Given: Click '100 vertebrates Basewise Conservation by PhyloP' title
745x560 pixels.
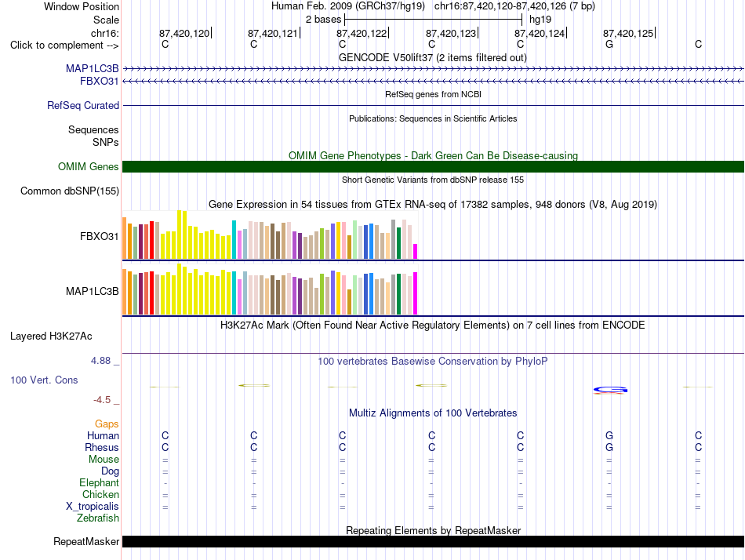Looking at the screenshot, I should click(x=433, y=362).
